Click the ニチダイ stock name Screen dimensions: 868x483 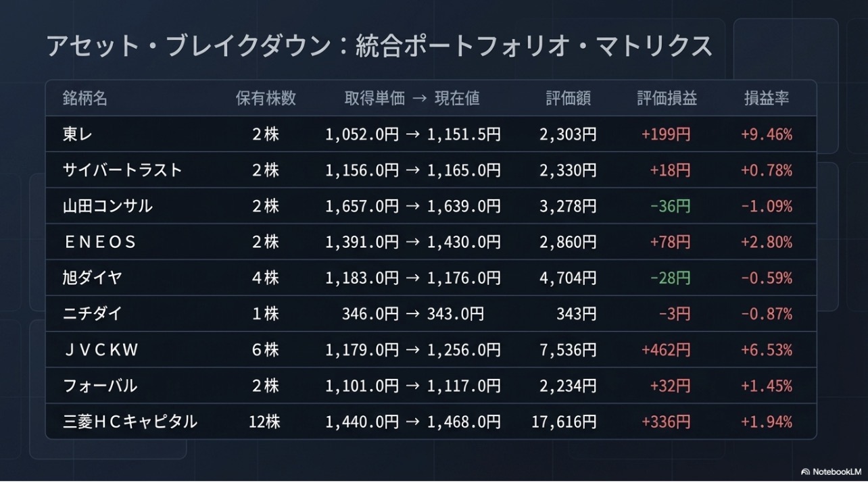click(93, 314)
